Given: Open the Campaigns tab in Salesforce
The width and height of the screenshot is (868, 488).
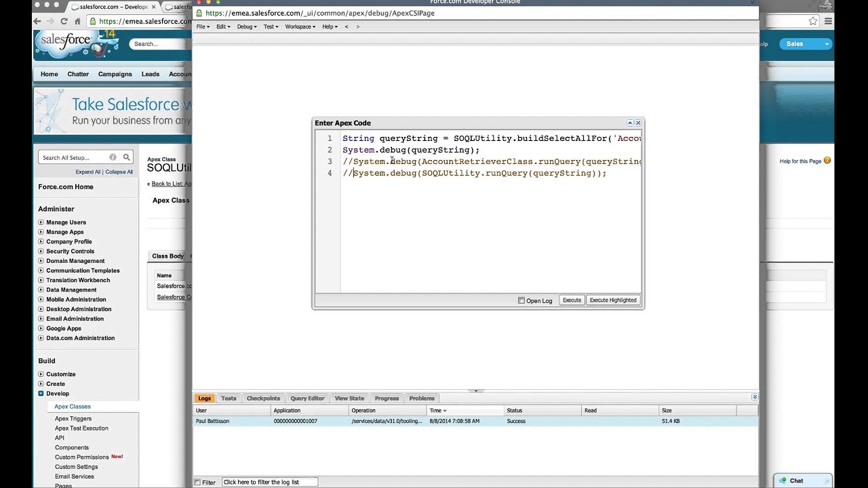Looking at the screenshot, I should [x=115, y=74].
